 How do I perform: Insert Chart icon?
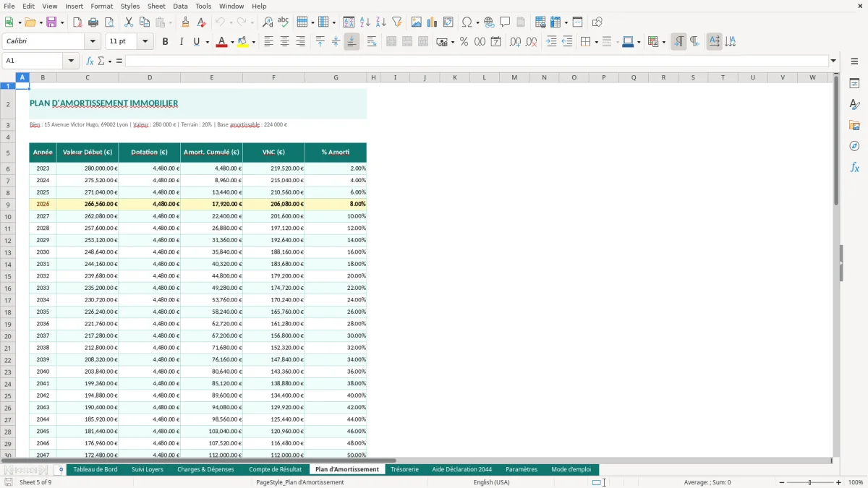(x=433, y=22)
